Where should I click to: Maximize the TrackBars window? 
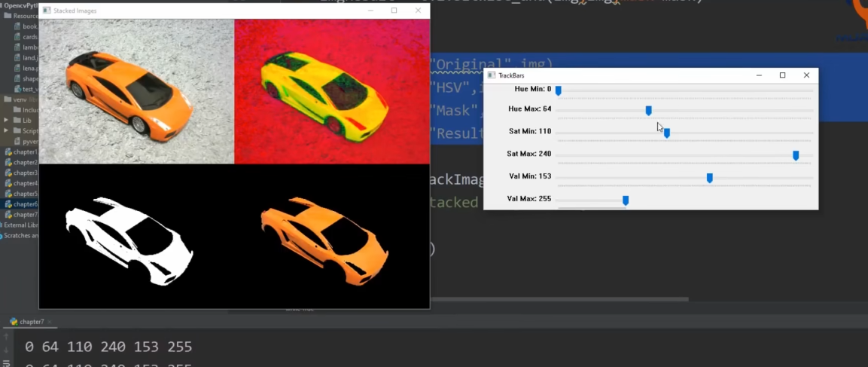pos(782,75)
